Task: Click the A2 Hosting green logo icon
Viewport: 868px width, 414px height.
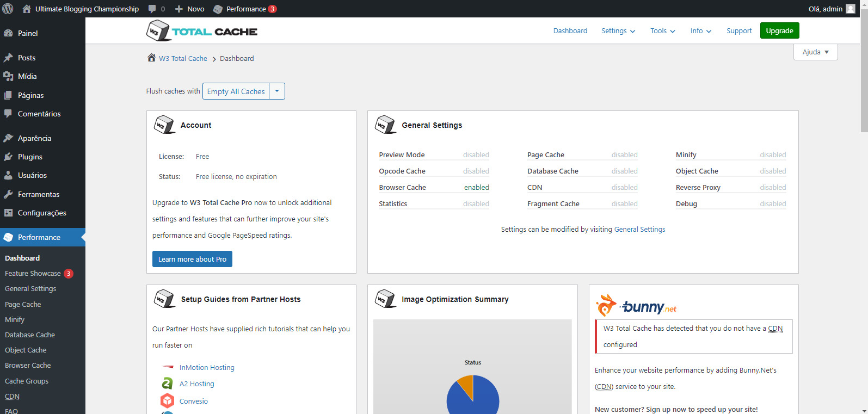Action: pyautogui.click(x=167, y=384)
